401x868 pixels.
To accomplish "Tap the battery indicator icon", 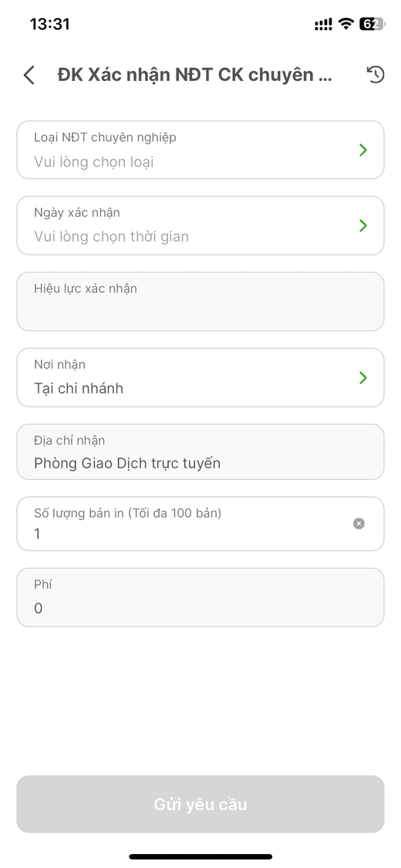I will [x=372, y=24].
